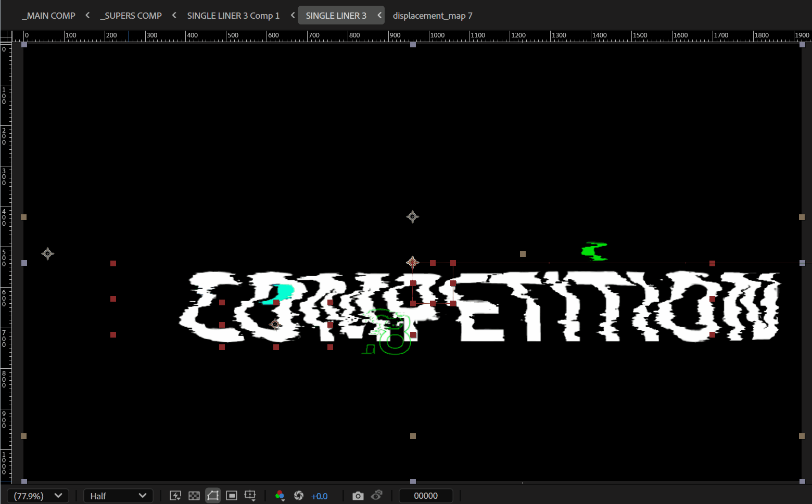Click the top-center composition bounding handle
This screenshot has height=504, width=812.
(413, 45)
